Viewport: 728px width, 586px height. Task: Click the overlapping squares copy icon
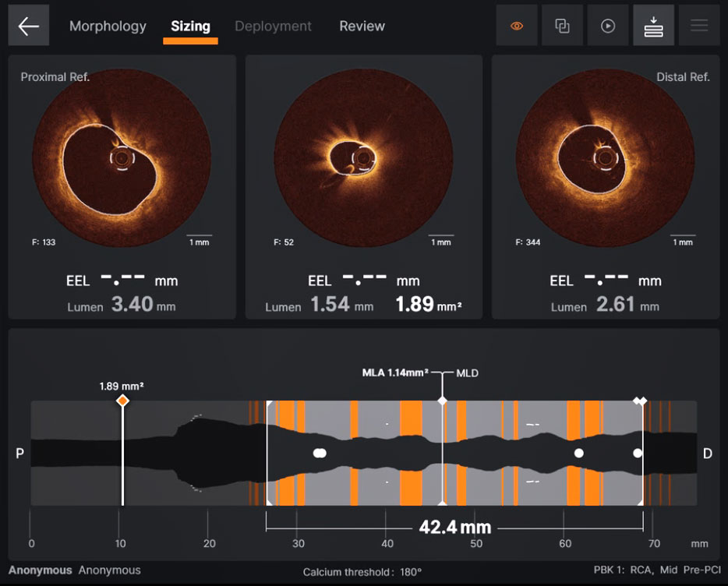(562, 26)
